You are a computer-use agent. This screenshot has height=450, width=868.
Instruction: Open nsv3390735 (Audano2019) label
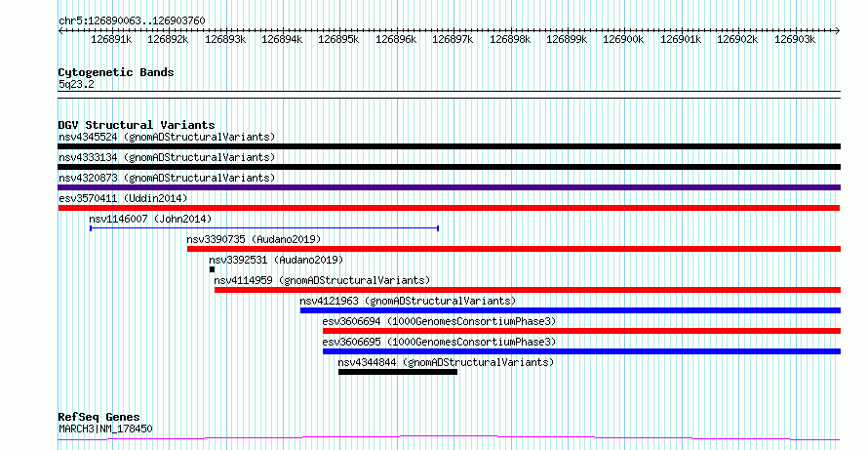(x=255, y=239)
